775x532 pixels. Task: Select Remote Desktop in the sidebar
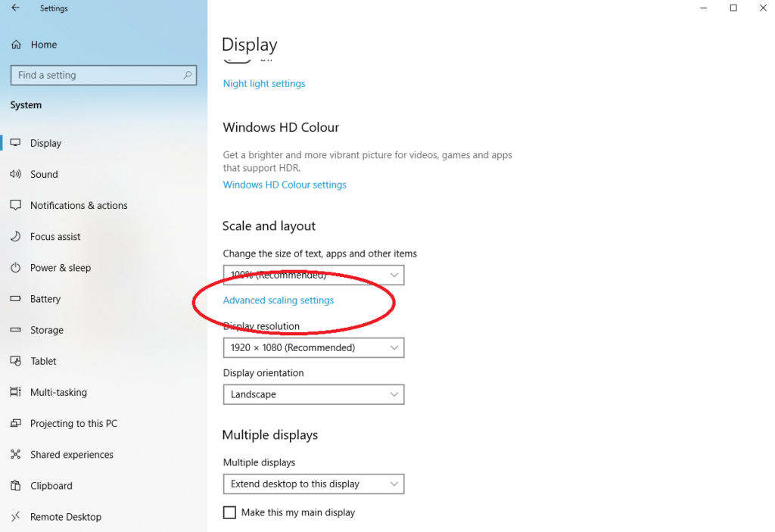click(x=65, y=516)
